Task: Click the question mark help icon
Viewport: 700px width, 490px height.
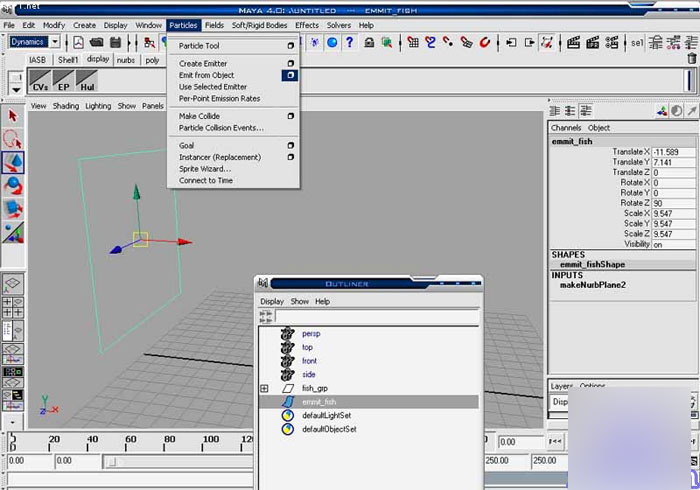Action: coord(350,42)
